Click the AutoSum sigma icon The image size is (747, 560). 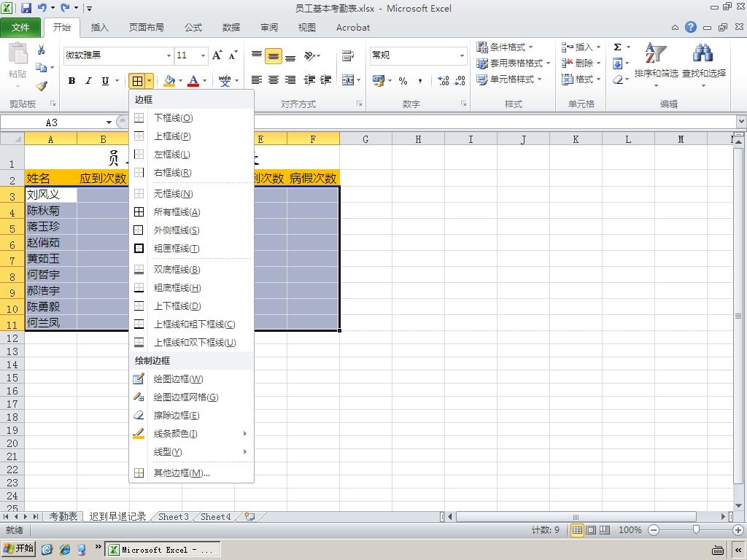[x=617, y=47]
